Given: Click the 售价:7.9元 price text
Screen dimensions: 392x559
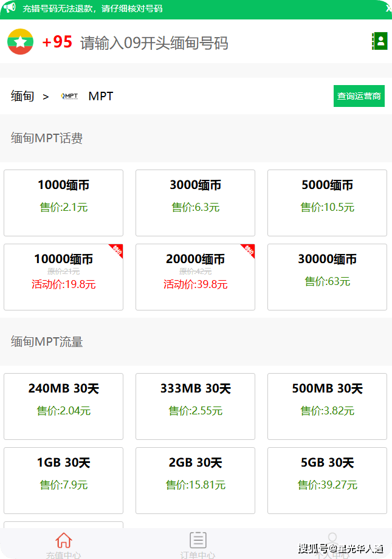Looking at the screenshot, I should (x=63, y=485).
